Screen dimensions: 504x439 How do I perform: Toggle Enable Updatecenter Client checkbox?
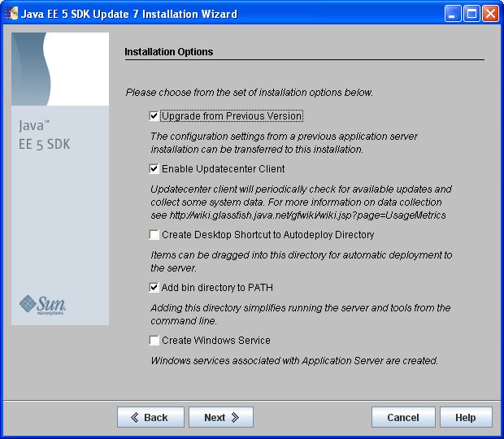tap(154, 169)
